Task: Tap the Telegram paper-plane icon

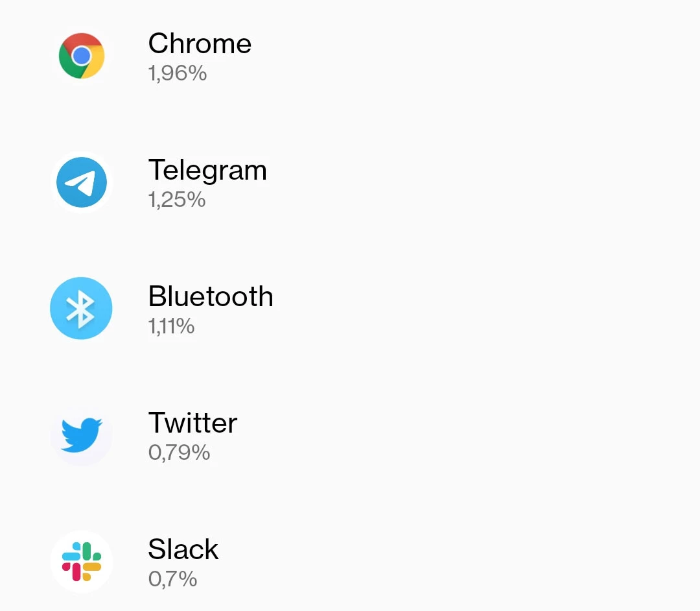Action: [x=81, y=182]
